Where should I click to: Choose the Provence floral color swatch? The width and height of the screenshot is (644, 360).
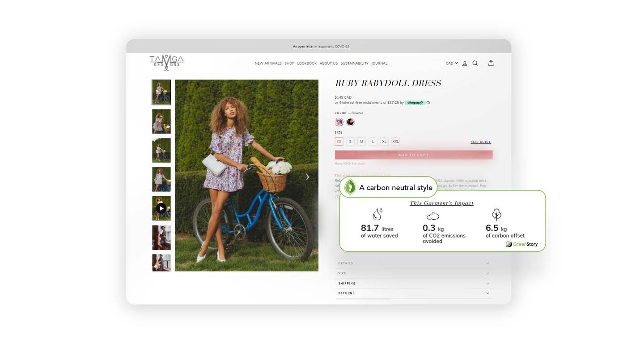pos(339,122)
